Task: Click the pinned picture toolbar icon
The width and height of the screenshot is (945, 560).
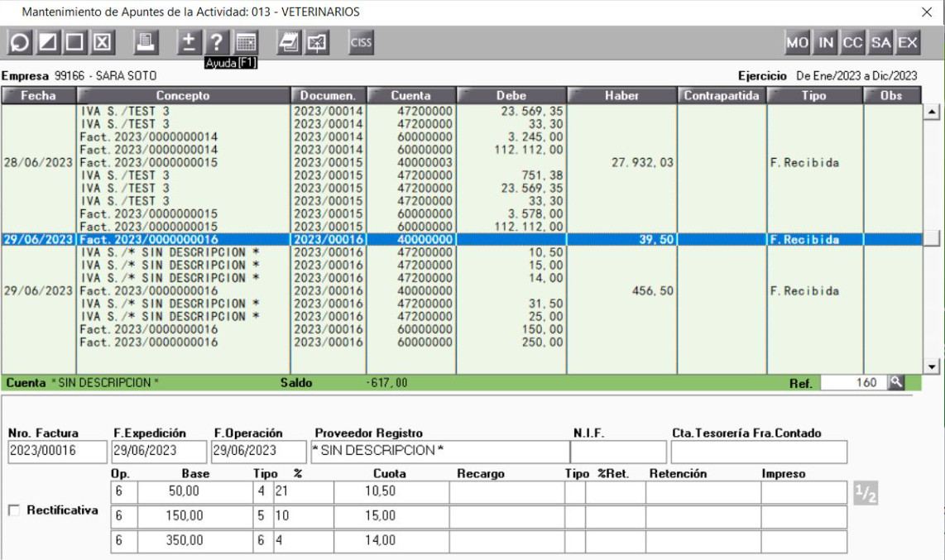Action: 317,42
